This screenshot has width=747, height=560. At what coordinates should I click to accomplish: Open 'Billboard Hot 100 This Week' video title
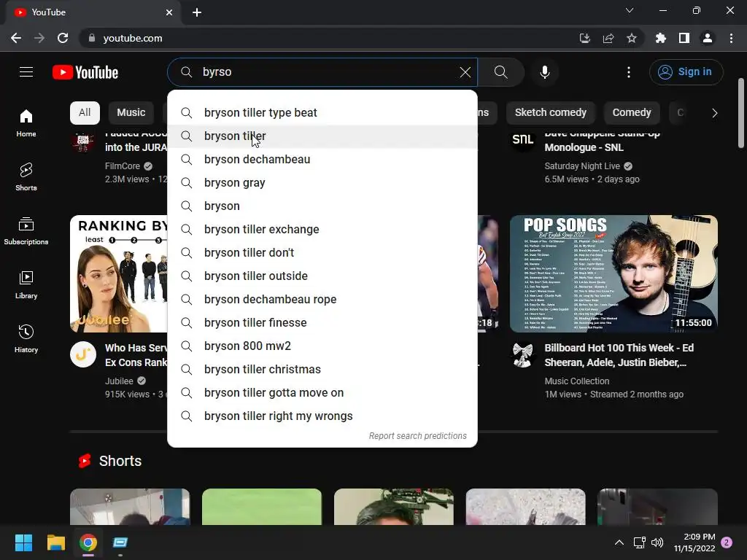pos(619,355)
